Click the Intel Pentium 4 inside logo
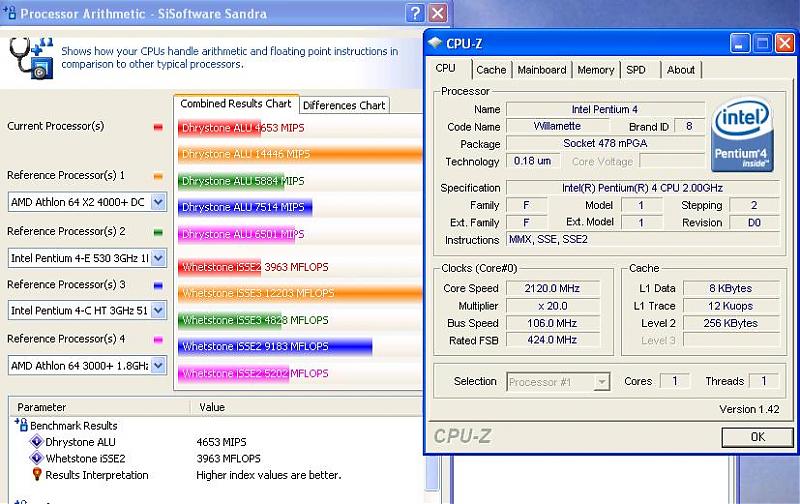800x504 pixels. tap(742, 134)
